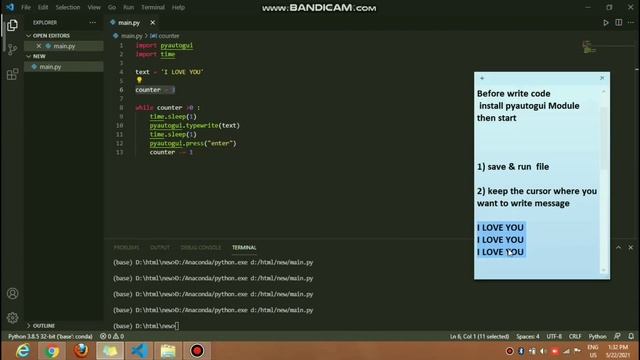Close main.py in Open Editors list
The width and height of the screenshot is (640, 360).
click(39, 46)
